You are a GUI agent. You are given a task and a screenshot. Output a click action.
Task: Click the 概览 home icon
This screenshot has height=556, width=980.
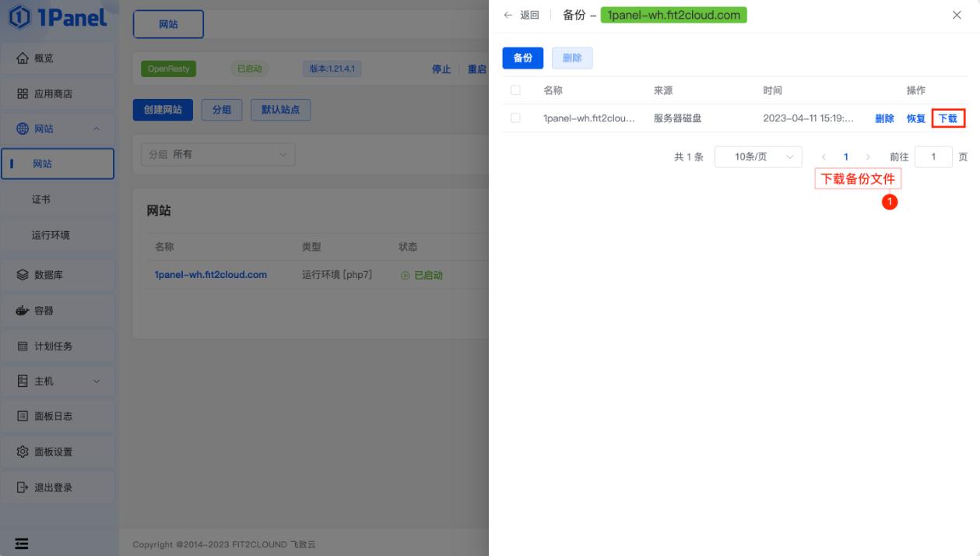click(23, 58)
